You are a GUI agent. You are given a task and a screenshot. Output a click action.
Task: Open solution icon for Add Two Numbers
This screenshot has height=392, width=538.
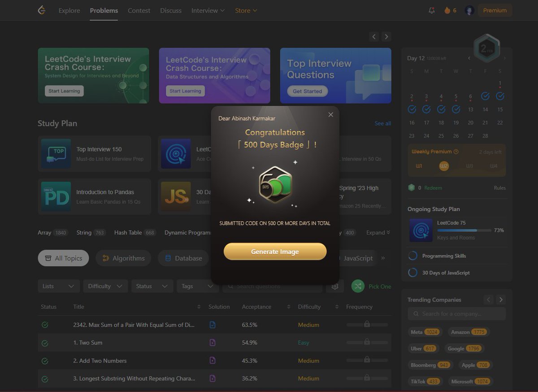point(213,361)
